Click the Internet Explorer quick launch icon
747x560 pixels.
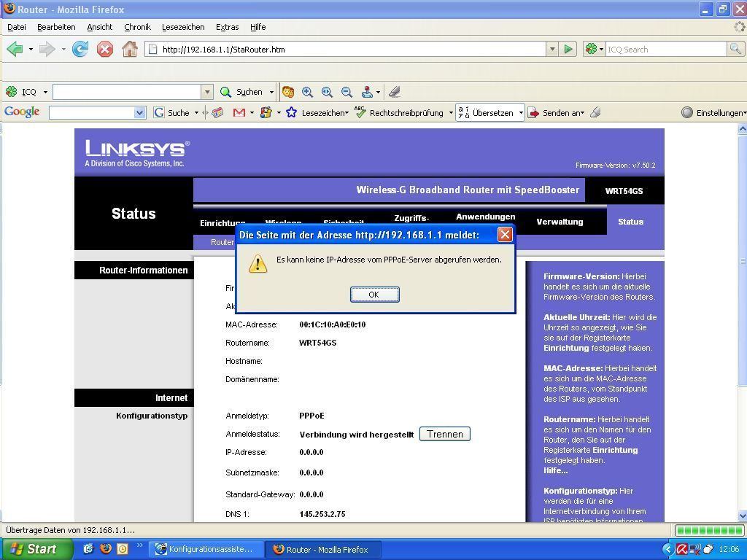point(88,548)
